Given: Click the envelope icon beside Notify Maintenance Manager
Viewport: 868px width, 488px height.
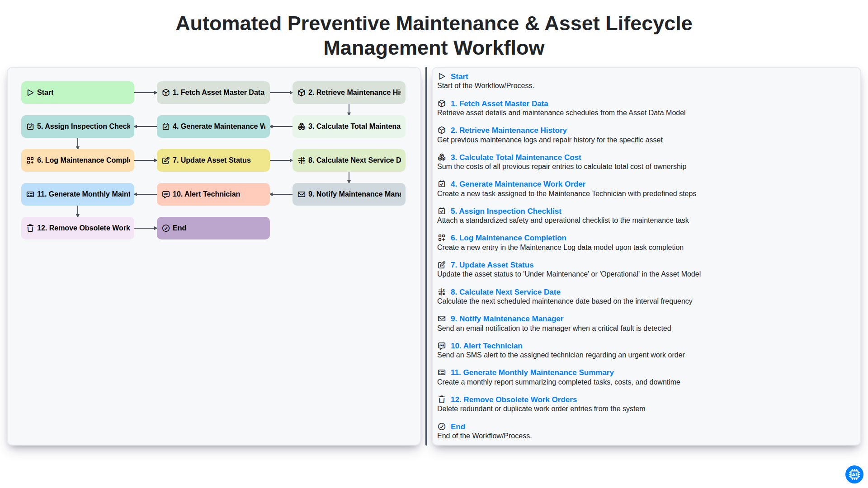Looking at the screenshot, I should coord(442,319).
